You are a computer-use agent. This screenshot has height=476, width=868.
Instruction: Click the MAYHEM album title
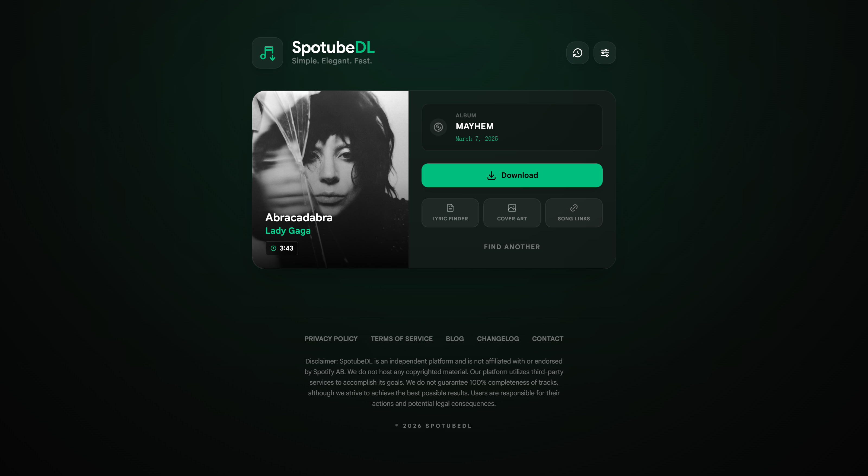(474, 126)
